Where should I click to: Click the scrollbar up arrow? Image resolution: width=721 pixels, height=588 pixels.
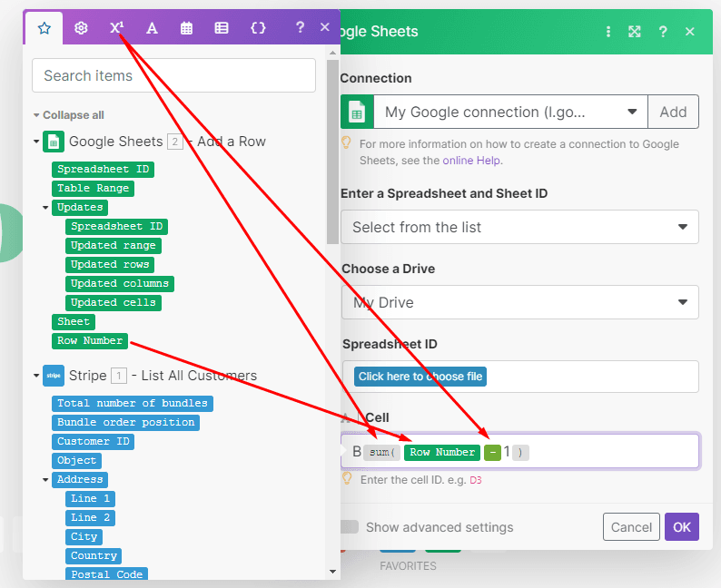tap(333, 53)
